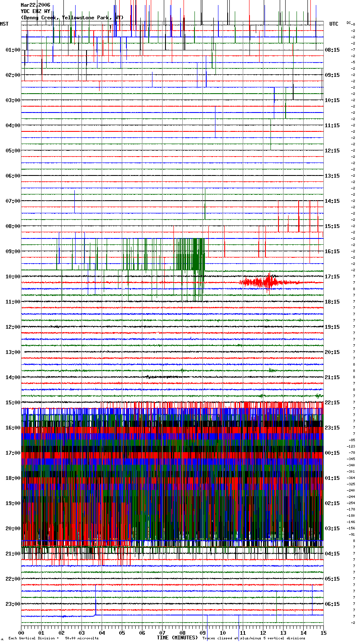The width and height of the screenshot is (357, 644).
Task: Click minute axis tick label 09
Action: pyautogui.click(x=202, y=633)
